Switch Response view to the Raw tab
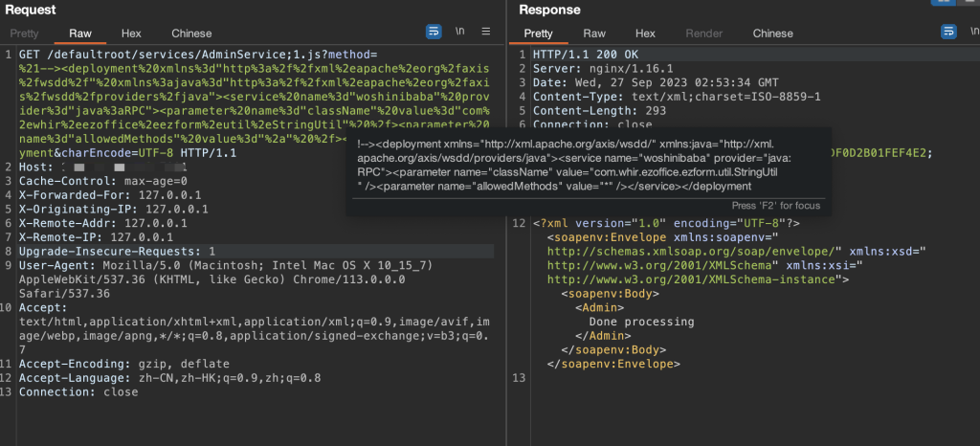 (x=594, y=33)
